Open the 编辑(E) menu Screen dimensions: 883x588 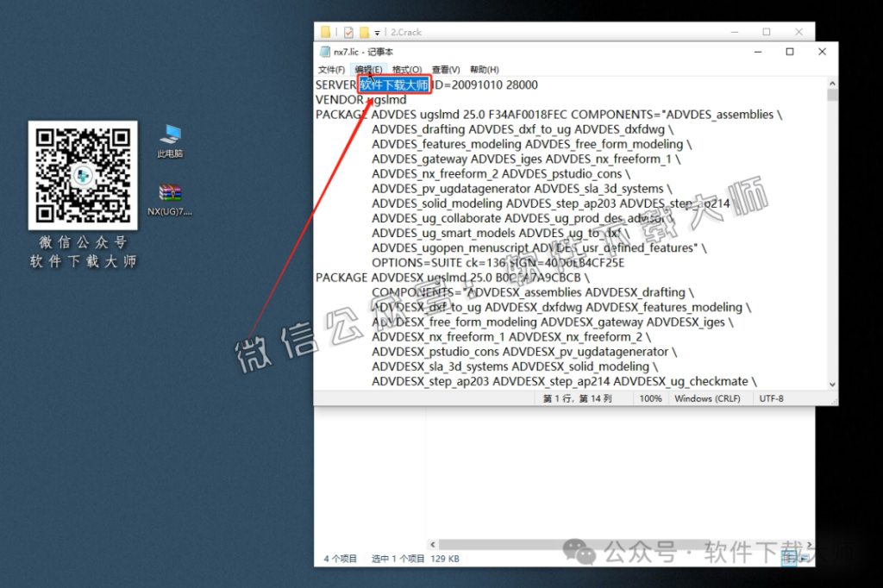368,70
